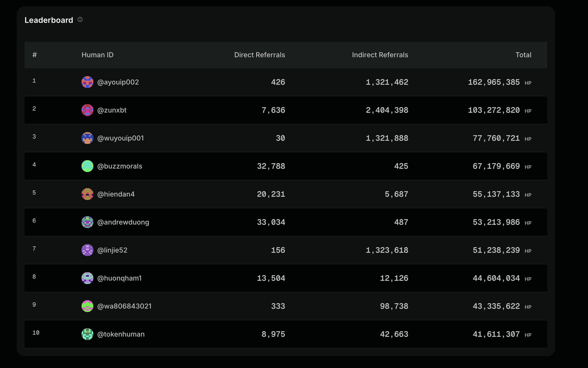Click the Leaderboard heading
The height and width of the screenshot is (368, 588).
coord(49,20)
